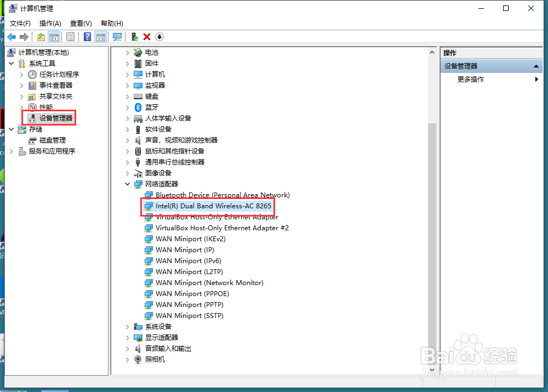
Task: Expand the 通用串行总线控制器 category
Action: point(128,162)
